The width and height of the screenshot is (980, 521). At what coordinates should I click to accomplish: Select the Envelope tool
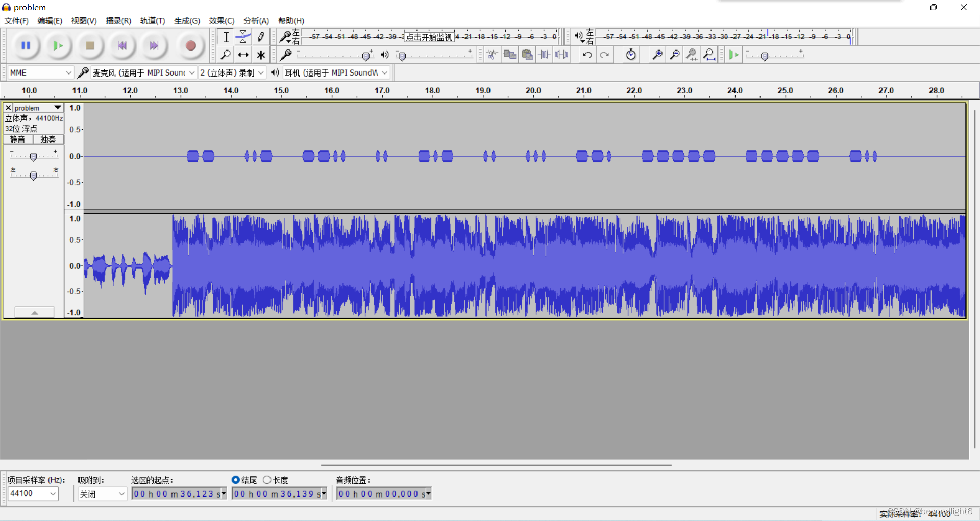pyautogui.click(x=243, y=37)
